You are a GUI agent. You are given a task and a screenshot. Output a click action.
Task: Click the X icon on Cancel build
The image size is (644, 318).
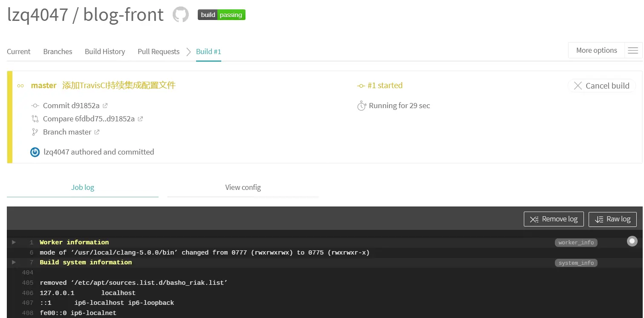click(x=578, y=86)
